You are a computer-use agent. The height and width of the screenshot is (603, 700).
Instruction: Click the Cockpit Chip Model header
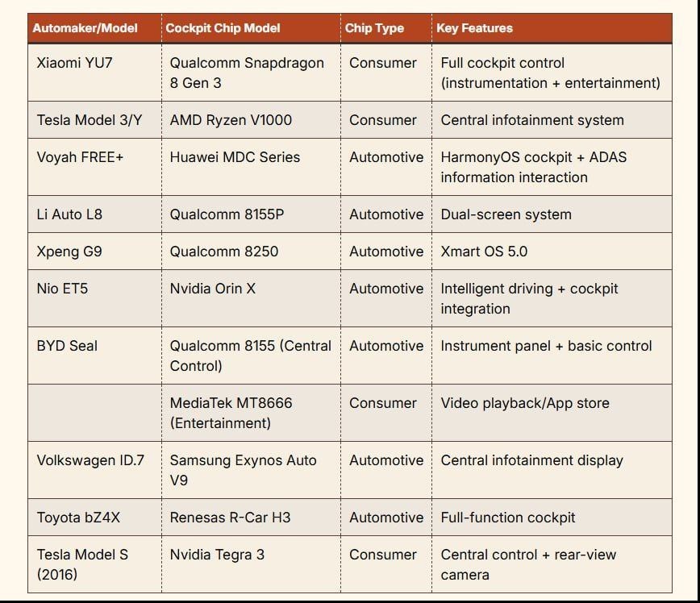pyautogui.click(x=251, y=28)
